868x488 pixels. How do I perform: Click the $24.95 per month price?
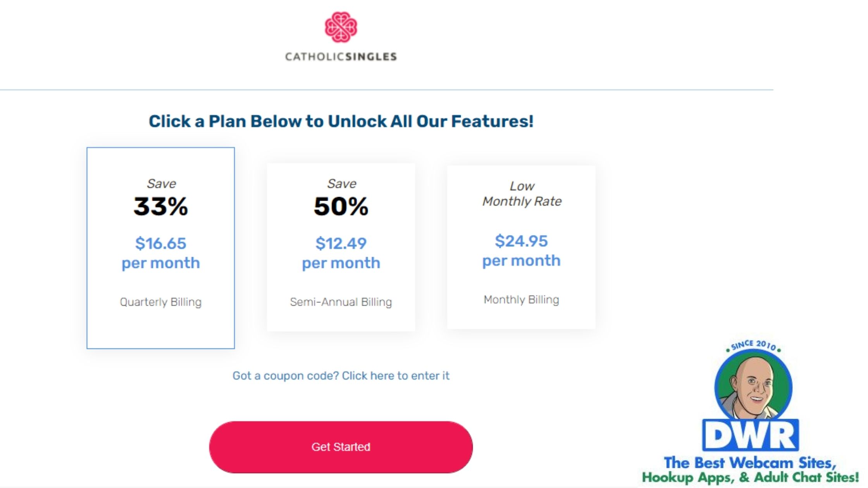(521, 251)
